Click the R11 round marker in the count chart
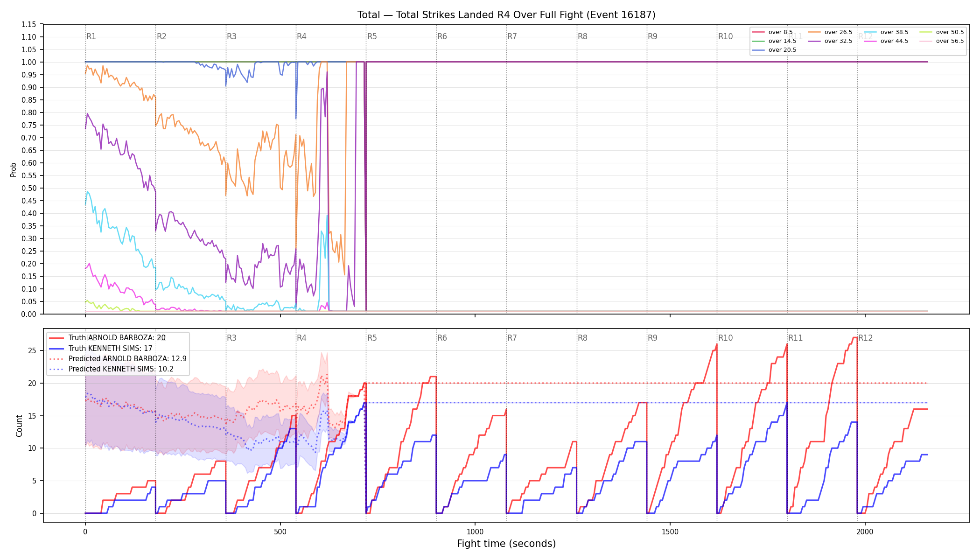This screenshot has width=980, height=560. pos(796,338)
